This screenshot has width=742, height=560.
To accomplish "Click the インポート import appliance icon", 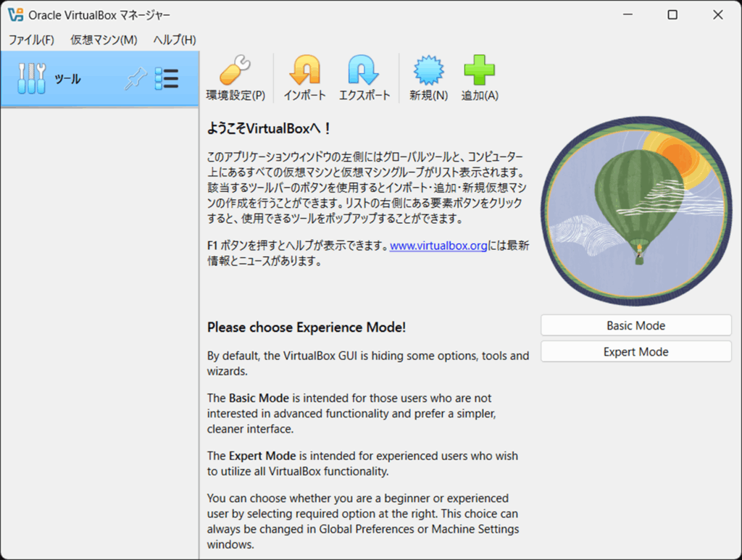I will [x=305, y=78].
